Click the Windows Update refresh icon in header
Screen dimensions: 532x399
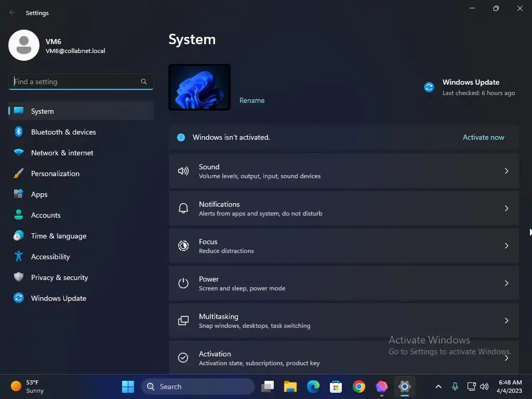click(x=429, y=87)
